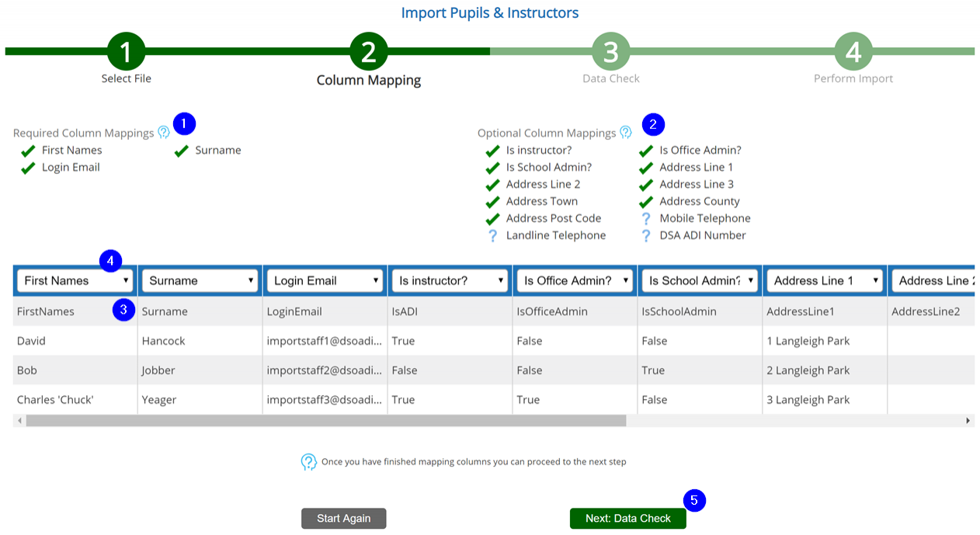Viewport: 980px width, 535px height.
Task: Click green check beside Is instructor?
Action: [492, 151]
